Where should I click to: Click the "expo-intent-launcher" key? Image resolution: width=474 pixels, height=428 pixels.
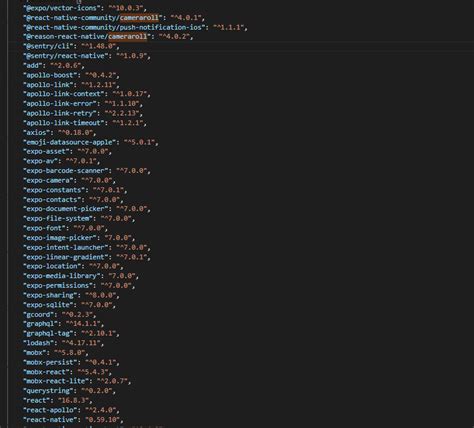66,248
